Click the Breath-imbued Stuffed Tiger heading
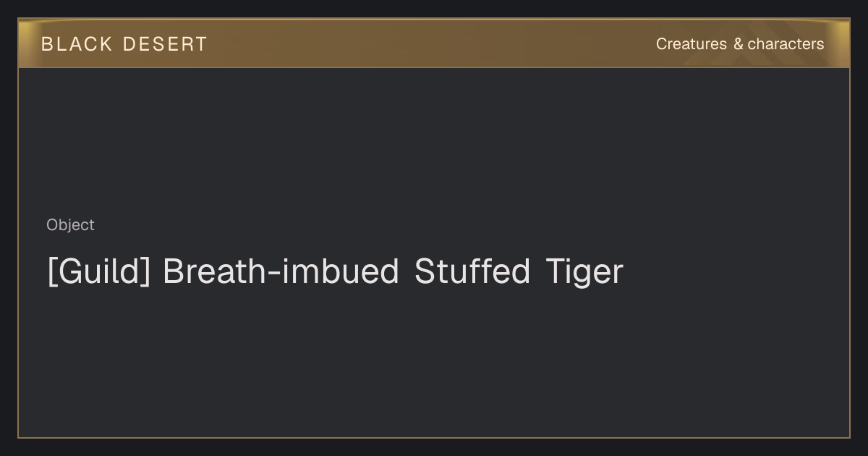The height and width of the screenshot is (456, 868). (x=335, y=272)
